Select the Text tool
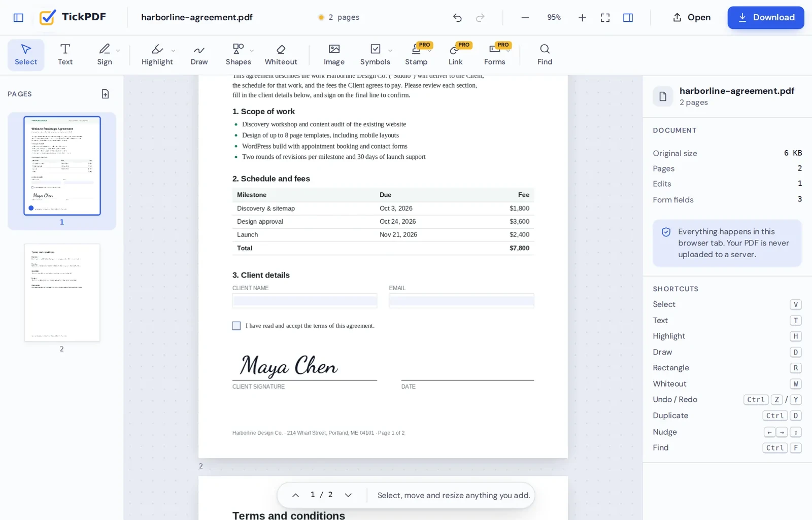Screen dimensions: 812x520 click(x=65, y=54)
